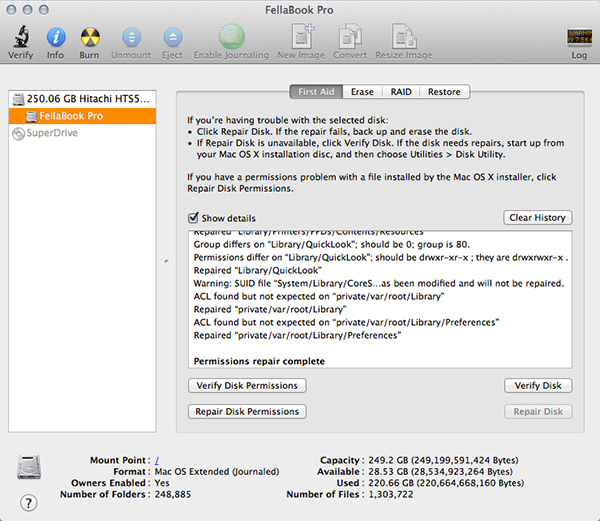
Task: Click the sidebar splitter handle dot
Action: [166, 261]
